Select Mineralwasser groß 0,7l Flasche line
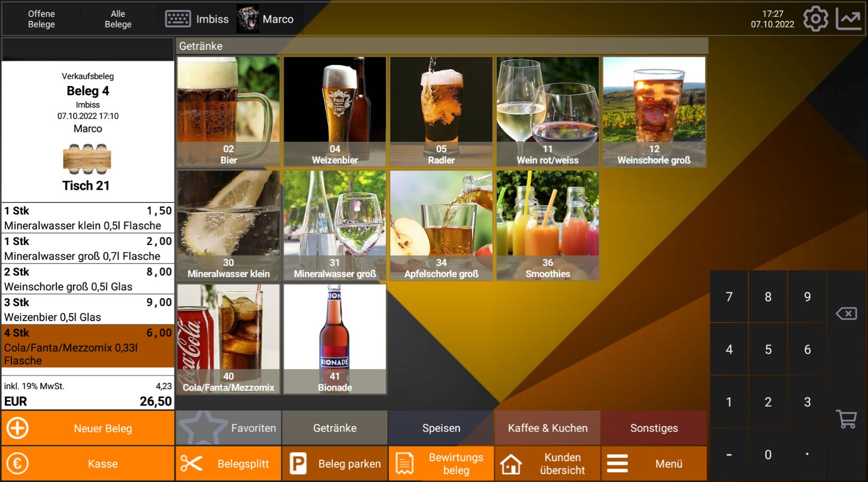868x482 pixels. 88,248
